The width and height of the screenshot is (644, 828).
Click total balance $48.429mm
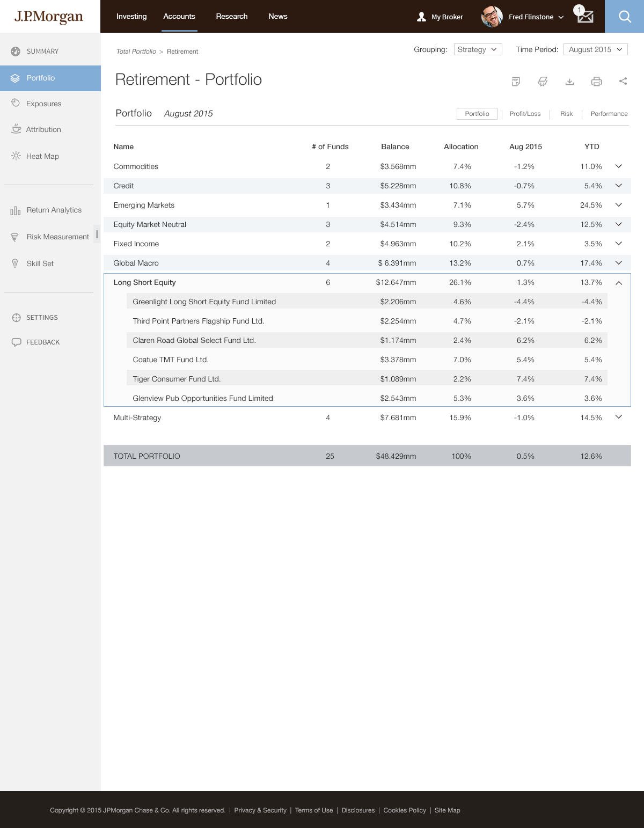396,456
